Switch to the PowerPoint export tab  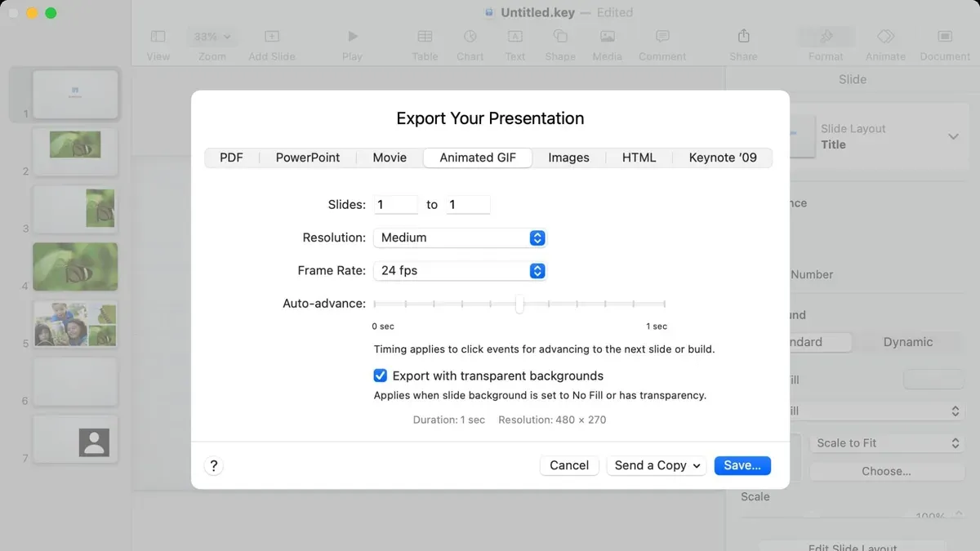308,158
